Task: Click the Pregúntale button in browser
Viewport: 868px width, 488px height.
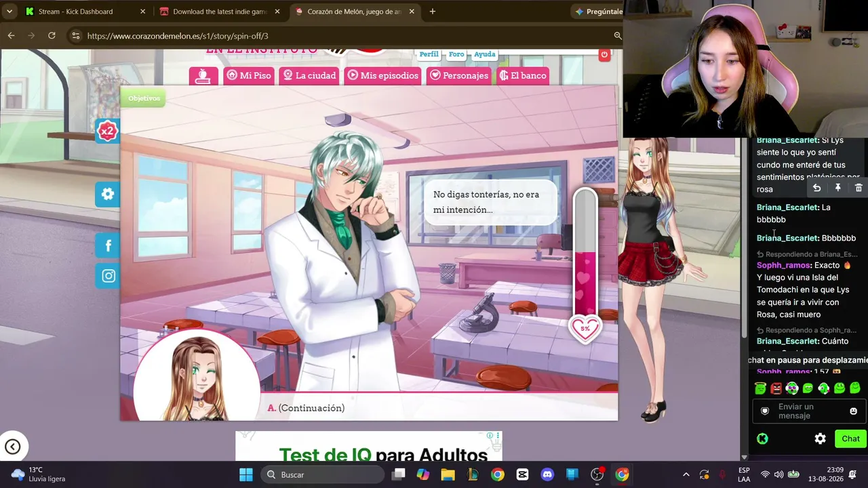Action: (x=599, y=12)
